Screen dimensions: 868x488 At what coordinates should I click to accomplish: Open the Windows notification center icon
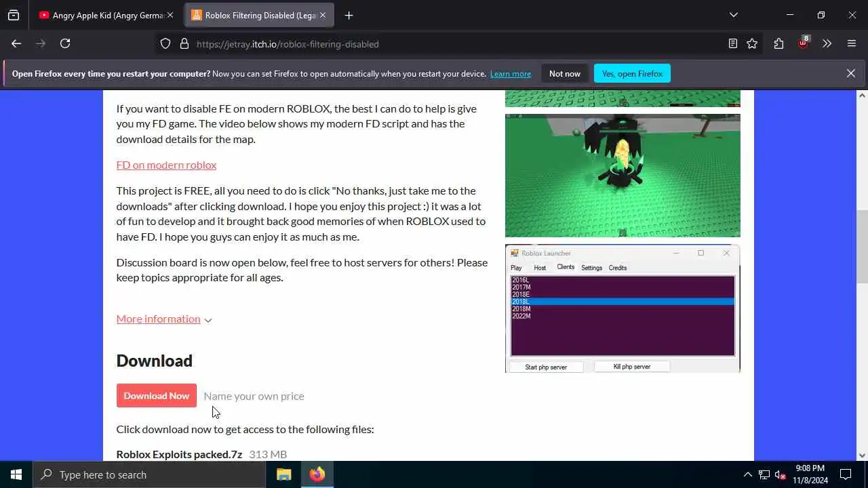pos(846,474)
